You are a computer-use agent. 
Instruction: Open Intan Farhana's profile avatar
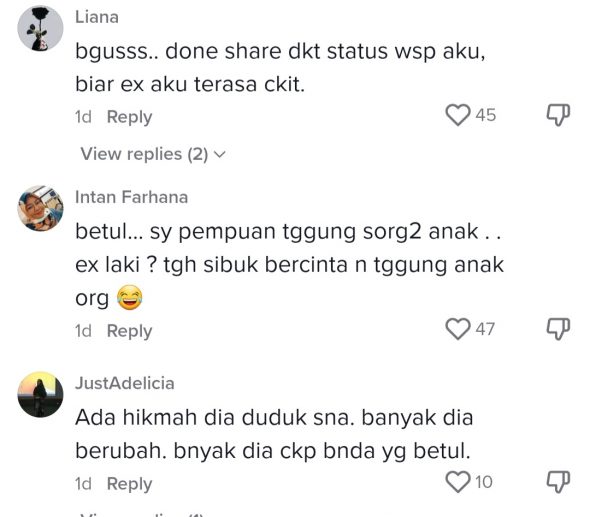click(40, 208)
